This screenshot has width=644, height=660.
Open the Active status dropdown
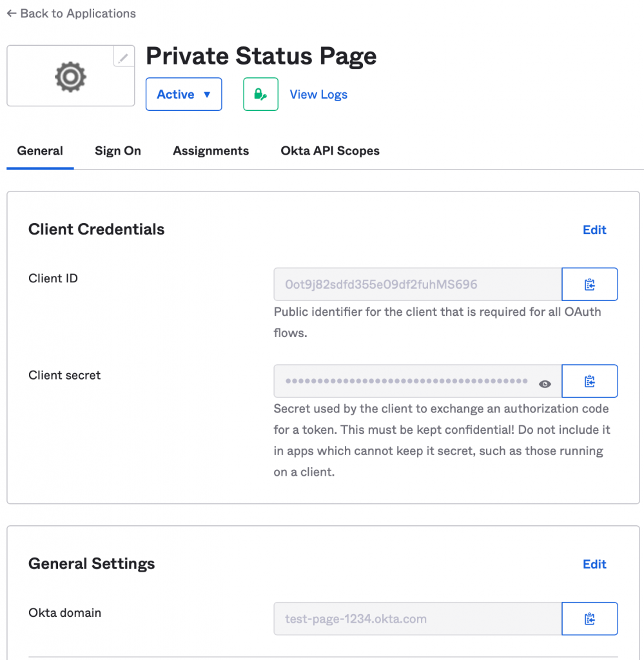tap(183, 93)
